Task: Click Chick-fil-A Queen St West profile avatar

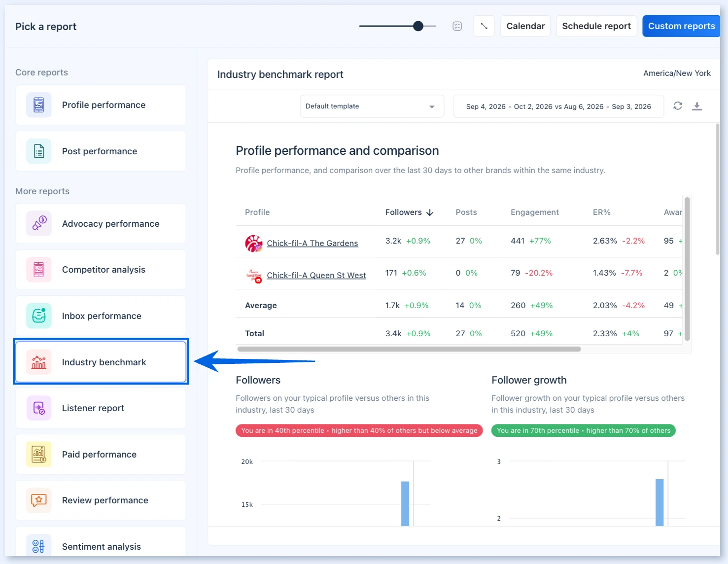Action: coord(254,276)
